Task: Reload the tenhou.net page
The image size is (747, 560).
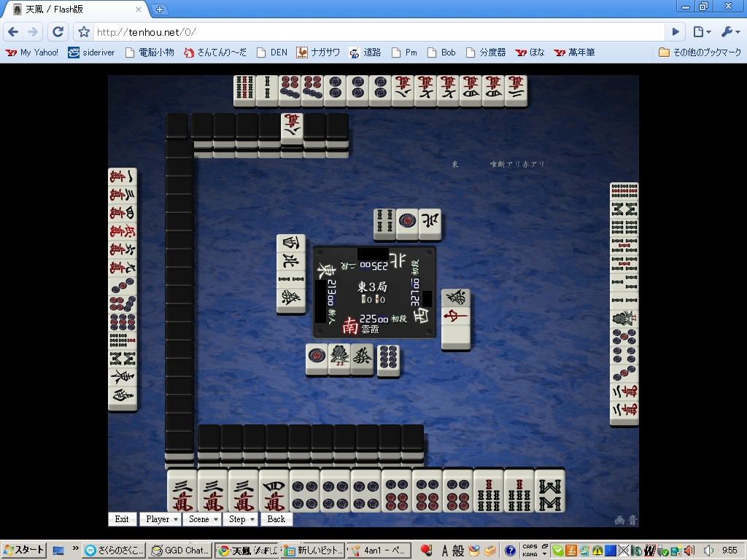Action: [x=58, y=32]
